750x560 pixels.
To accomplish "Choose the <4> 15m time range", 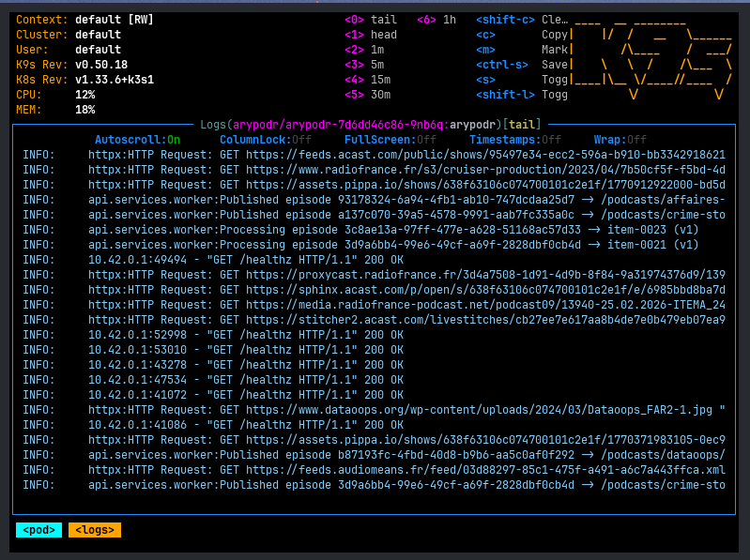I will tap(367, 80).
